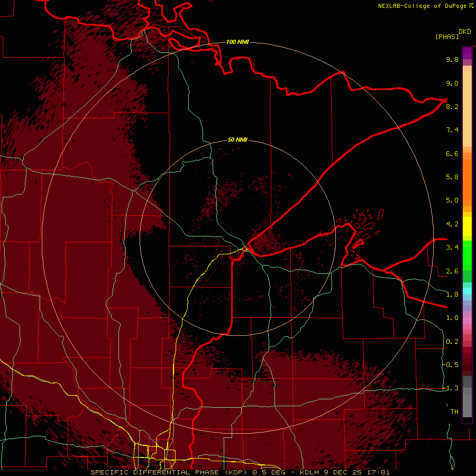Pick the orange band beside the 5.8 value
The image size is (476, 476).
(467, 183)
